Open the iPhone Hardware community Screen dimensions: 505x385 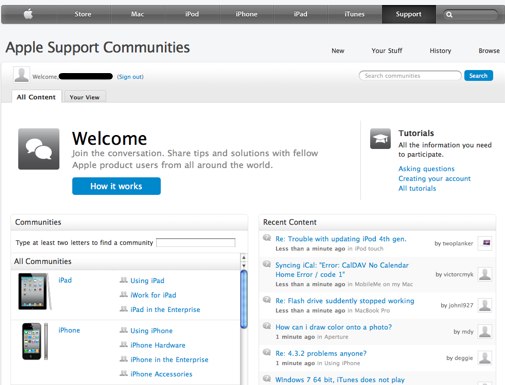click(x=158, y=345)
